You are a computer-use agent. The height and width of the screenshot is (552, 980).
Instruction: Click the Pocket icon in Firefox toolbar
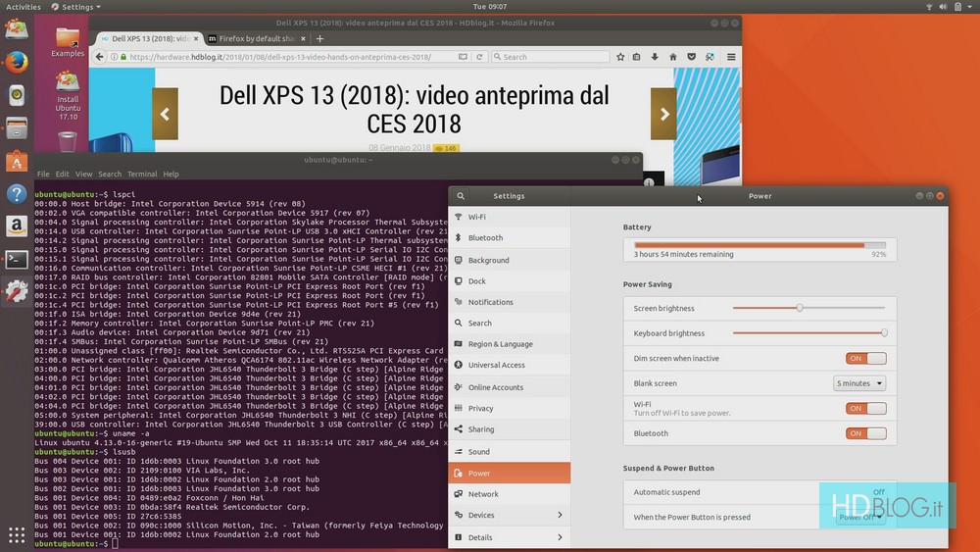pyautogui.click(x=692, y=57)
